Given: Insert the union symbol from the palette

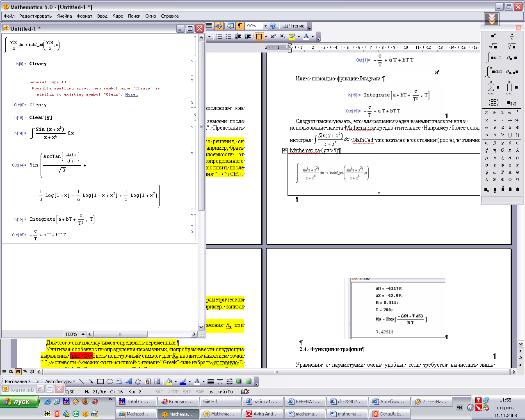Looking at the screenshot, I should coord(510,135).
